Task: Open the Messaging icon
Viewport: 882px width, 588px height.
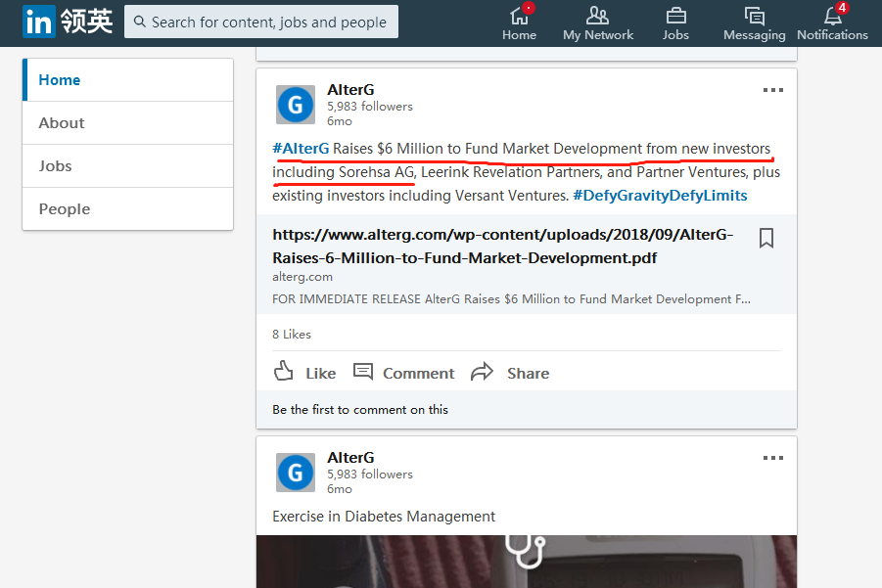Action: [755, 16]
